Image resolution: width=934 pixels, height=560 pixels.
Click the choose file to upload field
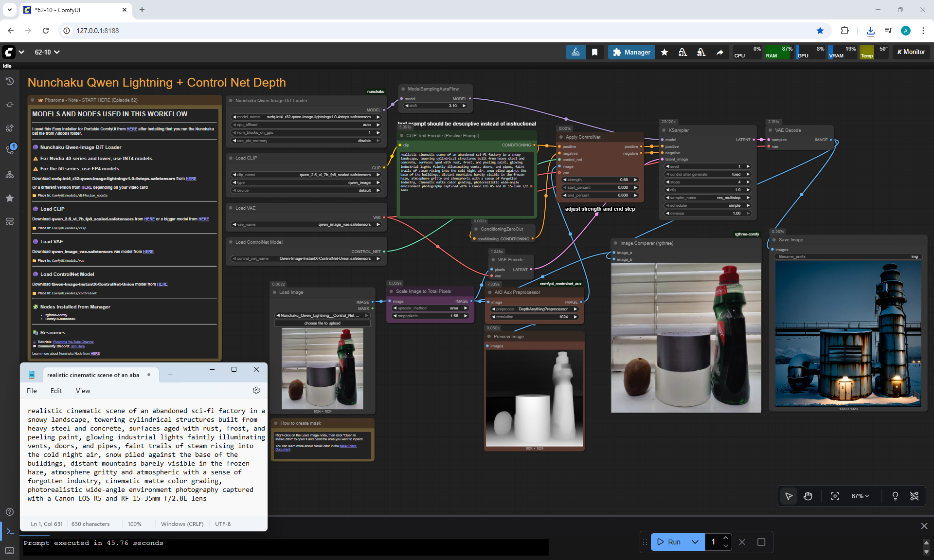pos(322,323)
